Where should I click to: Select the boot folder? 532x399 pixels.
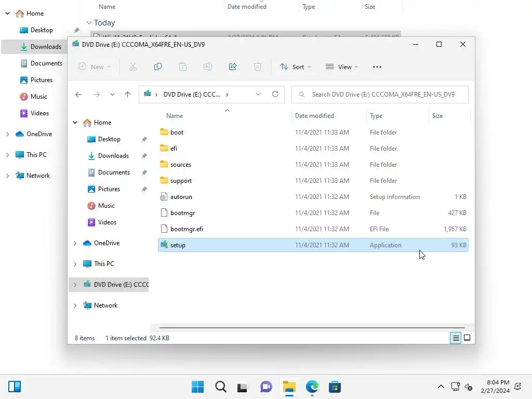tap(313, 132)
